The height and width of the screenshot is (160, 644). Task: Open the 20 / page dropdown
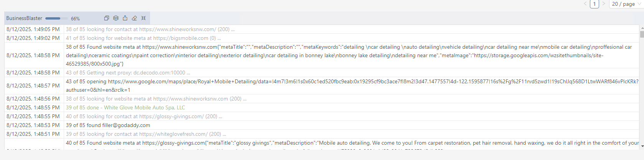(626, 4)
